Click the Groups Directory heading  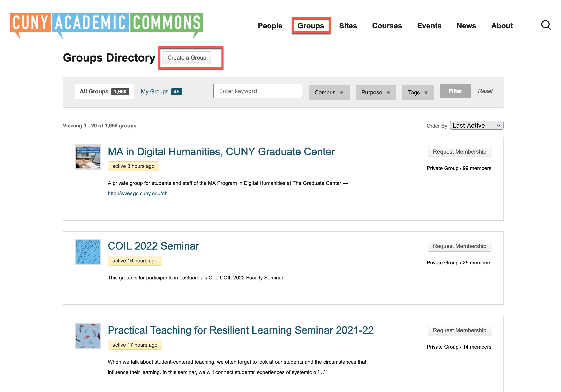[109, 58]
